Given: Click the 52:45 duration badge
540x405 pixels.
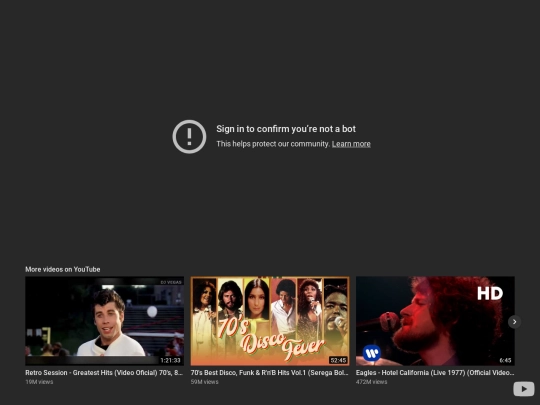Looking at the screenshot, I should (x=338, y=360).
